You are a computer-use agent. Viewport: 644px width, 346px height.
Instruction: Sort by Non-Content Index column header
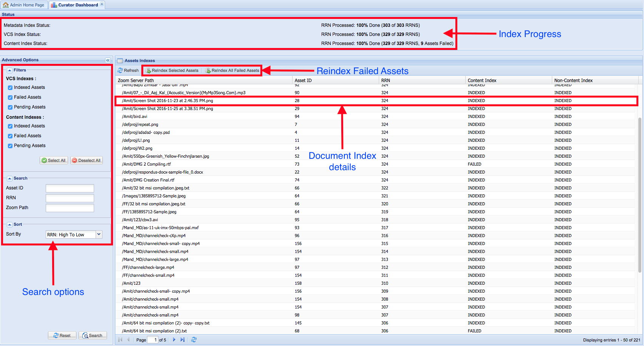coord(595,80)
